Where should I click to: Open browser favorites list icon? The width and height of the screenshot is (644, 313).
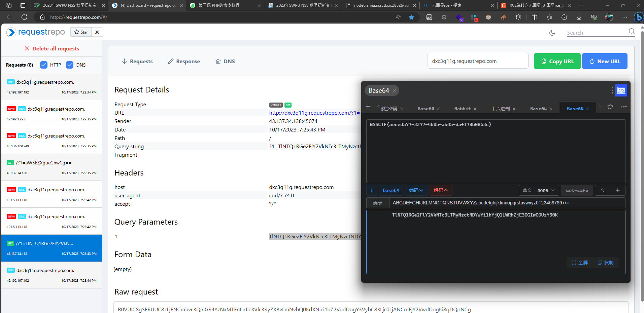click(x=549, y=17)
